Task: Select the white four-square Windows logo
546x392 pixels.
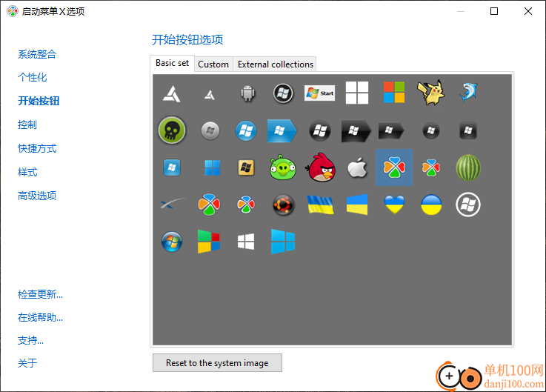Action: [x=357, y=93]
